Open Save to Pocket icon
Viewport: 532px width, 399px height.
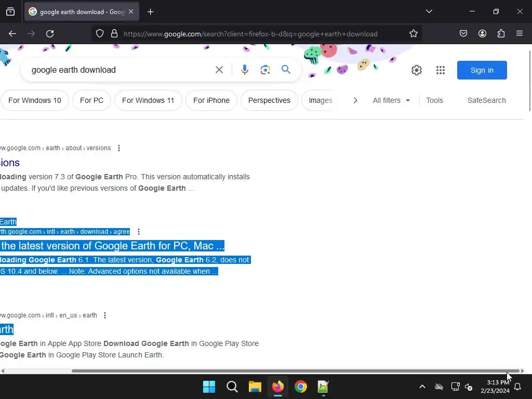coord(463,34)
